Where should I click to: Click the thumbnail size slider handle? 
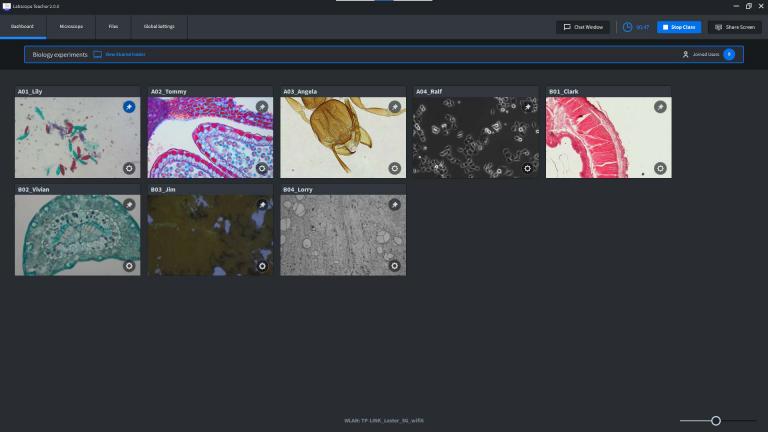click(x=716, y=421)
